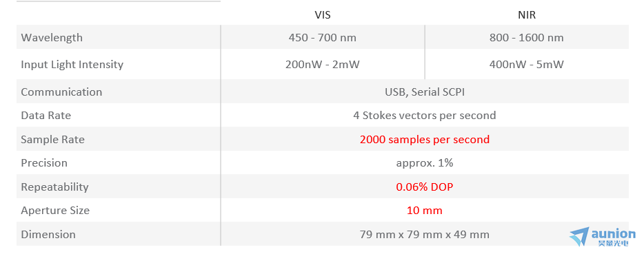Select the VIS column header

[x=323, y=15]
